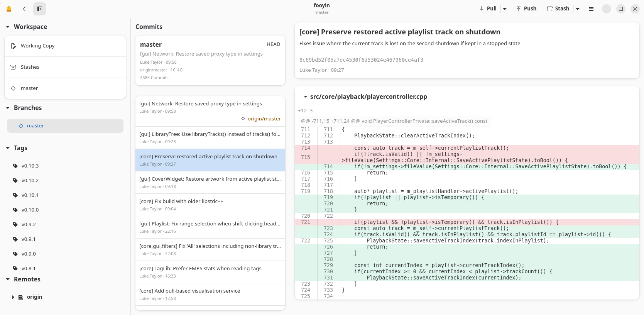Stash current changes
This screenshot has height=315, width=644.
(558, 9)
